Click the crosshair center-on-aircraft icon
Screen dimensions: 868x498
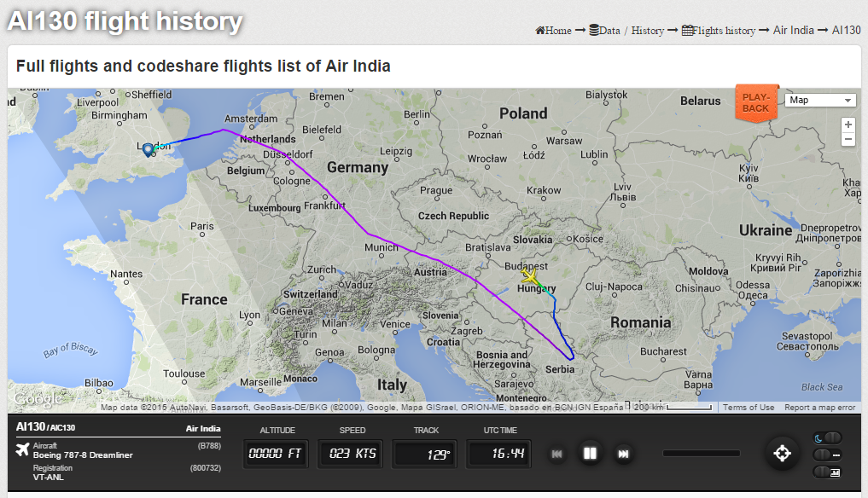tap(782, 453)
